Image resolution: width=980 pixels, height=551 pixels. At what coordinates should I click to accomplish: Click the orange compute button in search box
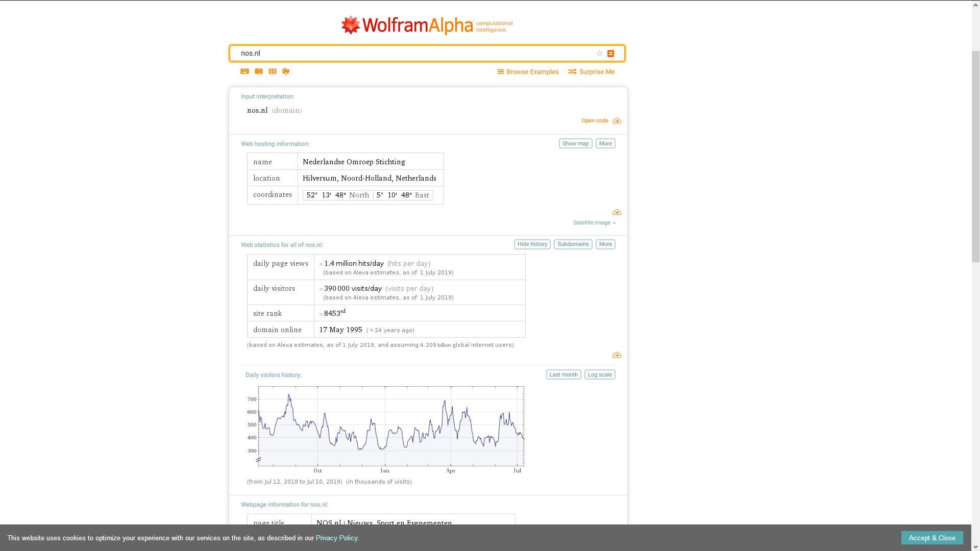click(x=610, y=54)
